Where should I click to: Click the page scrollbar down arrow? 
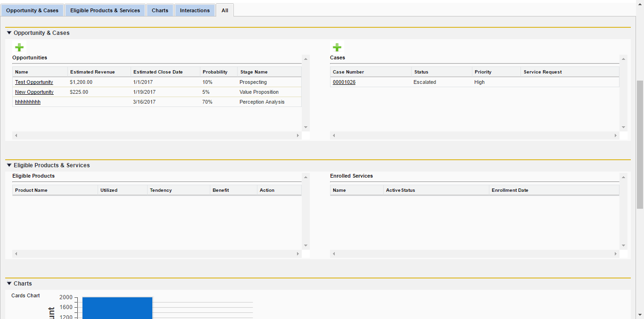click(x=640, y=315)
